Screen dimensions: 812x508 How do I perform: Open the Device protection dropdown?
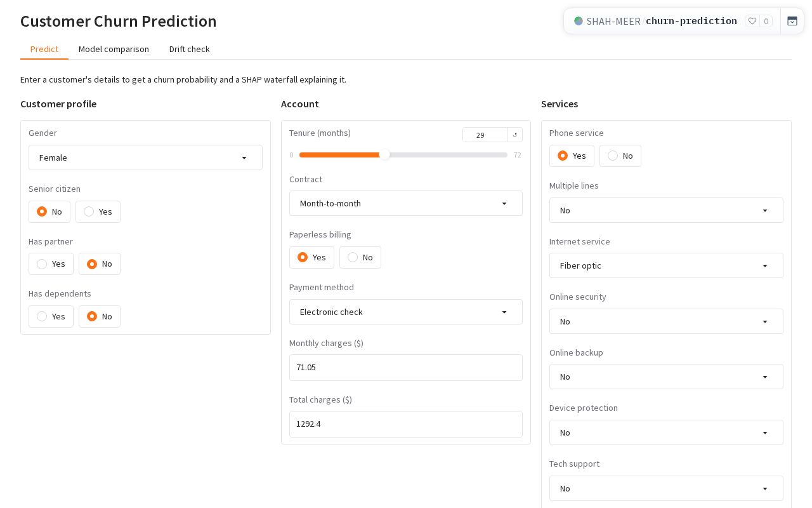pos(666,432)
